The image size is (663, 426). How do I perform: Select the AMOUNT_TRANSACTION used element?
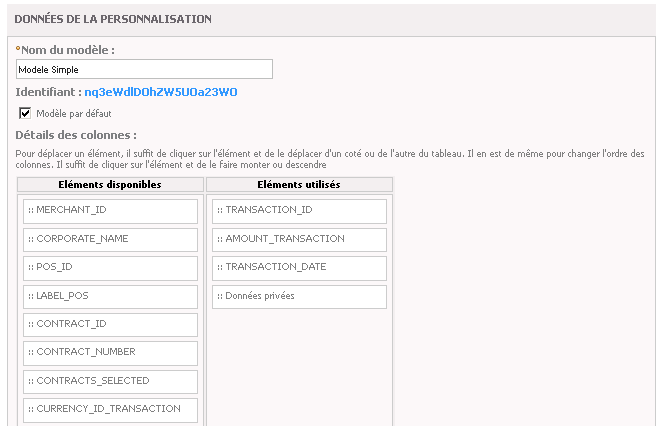point(299,240)
